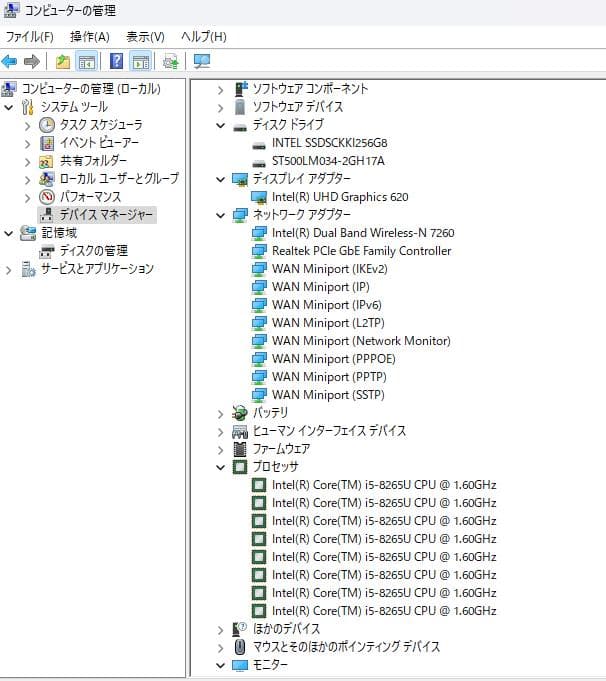The width and height of the screenshot is (606, 681).
Task: Expand サービスとアプリケーション node
Action: pos(9,269)
